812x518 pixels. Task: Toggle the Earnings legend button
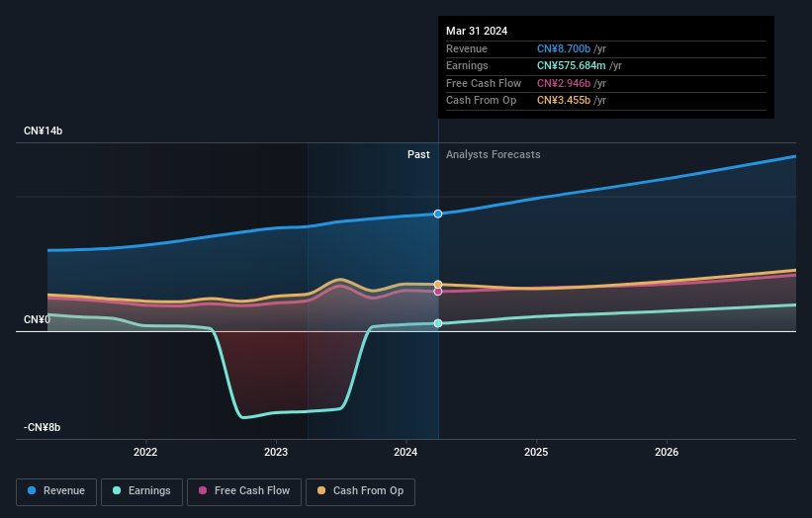[141, 491]
